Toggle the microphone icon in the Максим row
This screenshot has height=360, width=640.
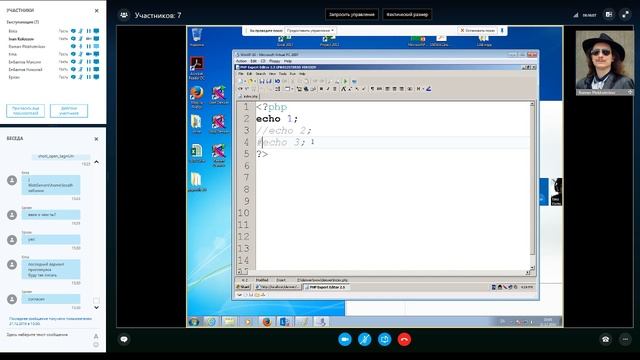81,62
